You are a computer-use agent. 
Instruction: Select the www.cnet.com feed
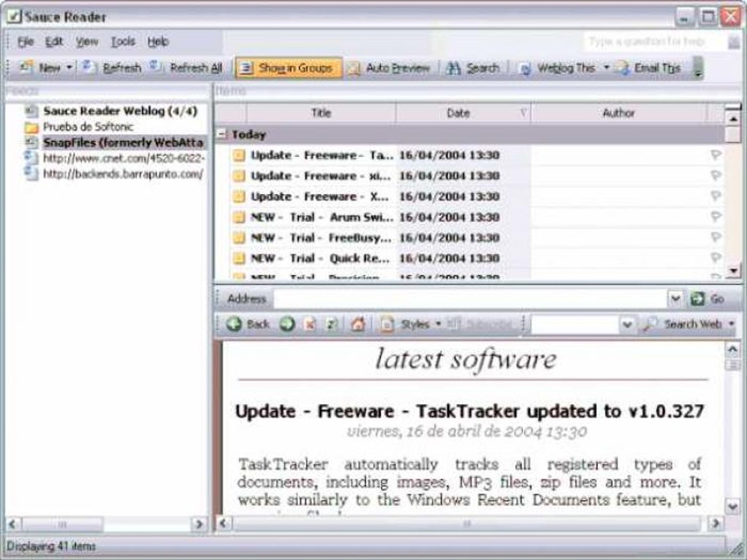coord(123,158)
